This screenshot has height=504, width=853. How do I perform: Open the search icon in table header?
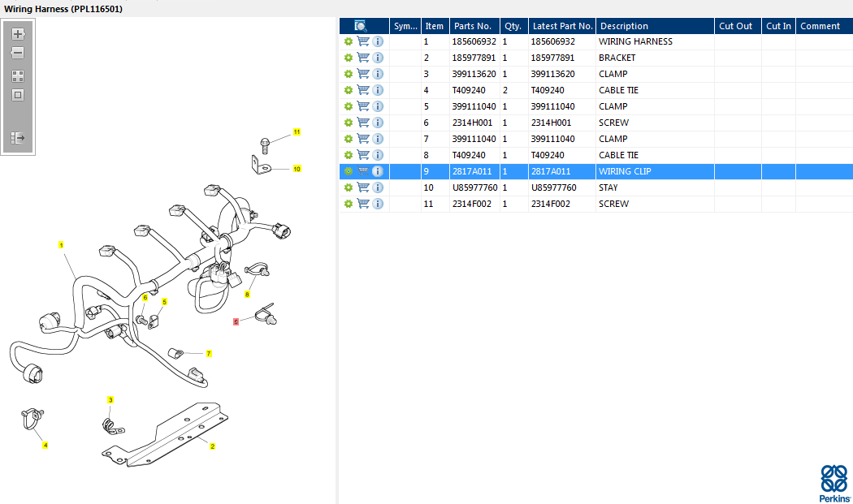361,26
